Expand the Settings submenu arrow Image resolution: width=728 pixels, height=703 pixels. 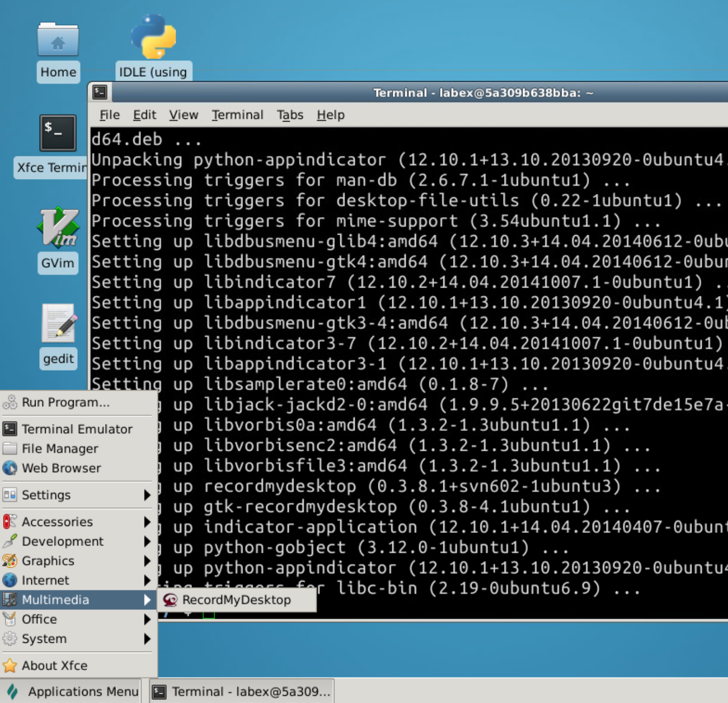[x=147, y=495]
